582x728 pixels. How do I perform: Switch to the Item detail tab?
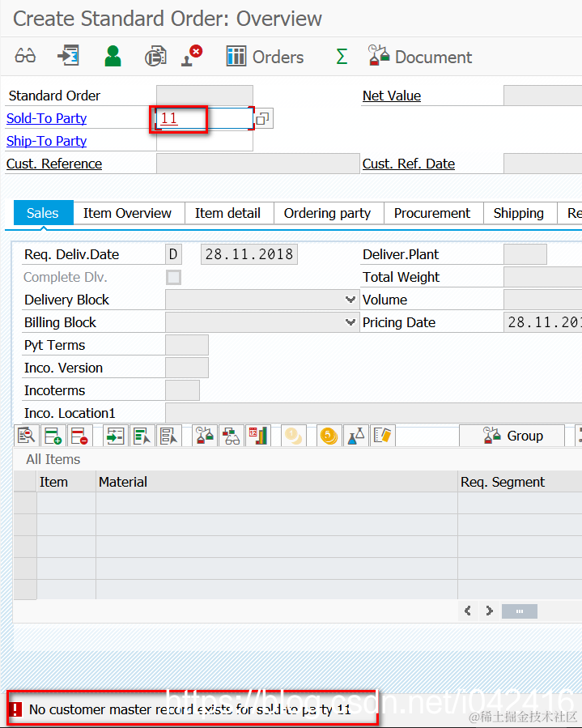point(227,213)
